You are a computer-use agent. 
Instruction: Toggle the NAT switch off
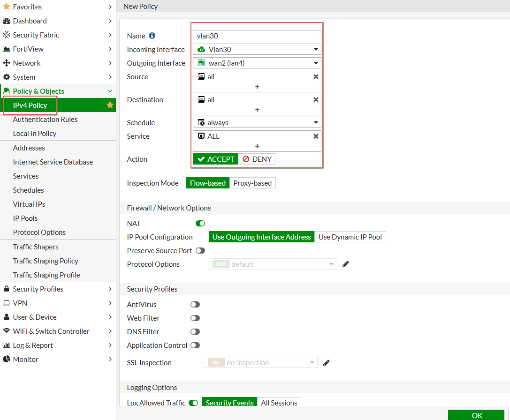(200, 223)
